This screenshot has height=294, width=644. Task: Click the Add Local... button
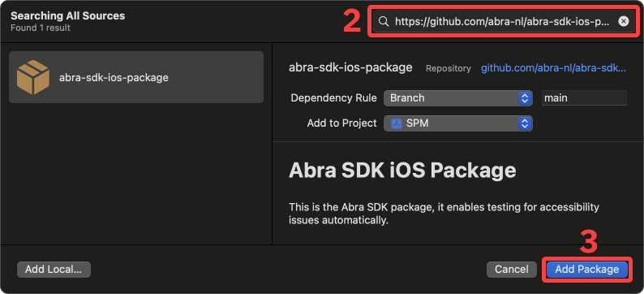[x=54, y=270]
